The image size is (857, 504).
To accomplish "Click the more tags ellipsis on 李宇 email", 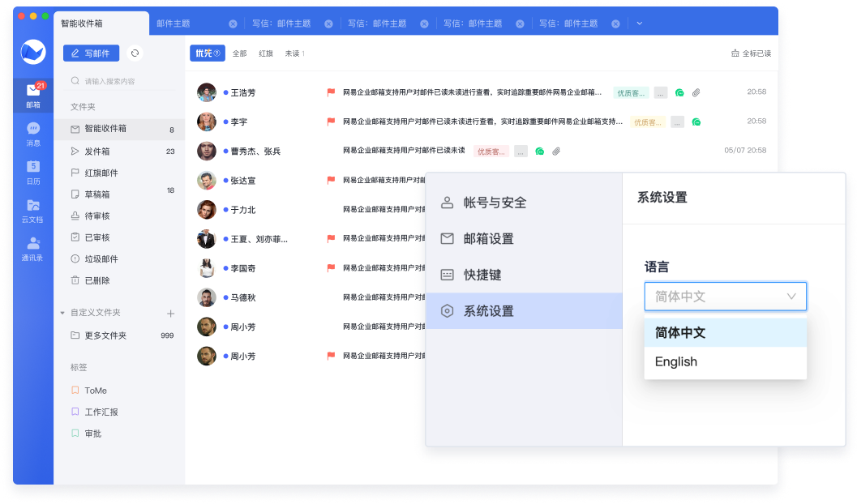I will point(677,122).
